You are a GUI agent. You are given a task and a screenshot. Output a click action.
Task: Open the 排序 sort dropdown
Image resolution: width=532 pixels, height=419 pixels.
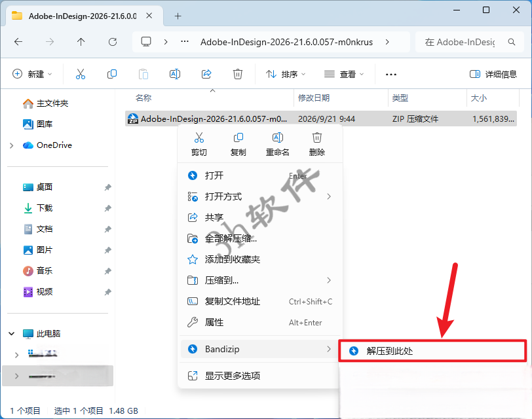(286, 74)
